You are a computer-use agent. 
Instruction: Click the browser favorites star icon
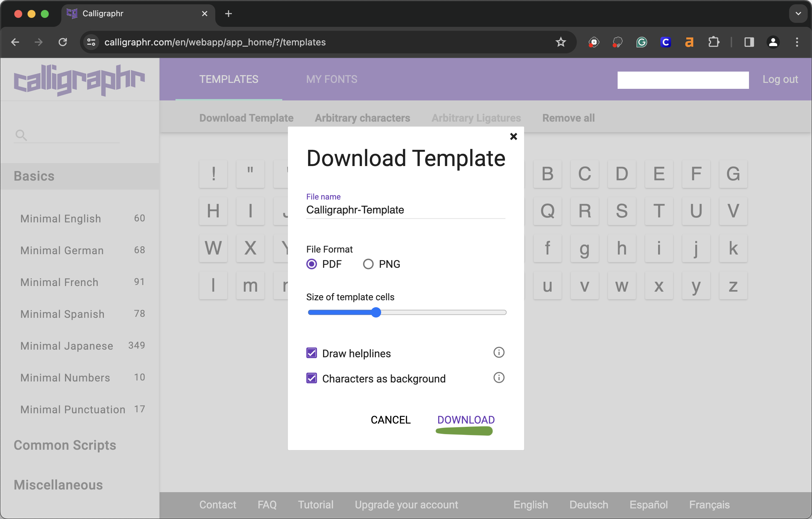[x=561, y=41]
